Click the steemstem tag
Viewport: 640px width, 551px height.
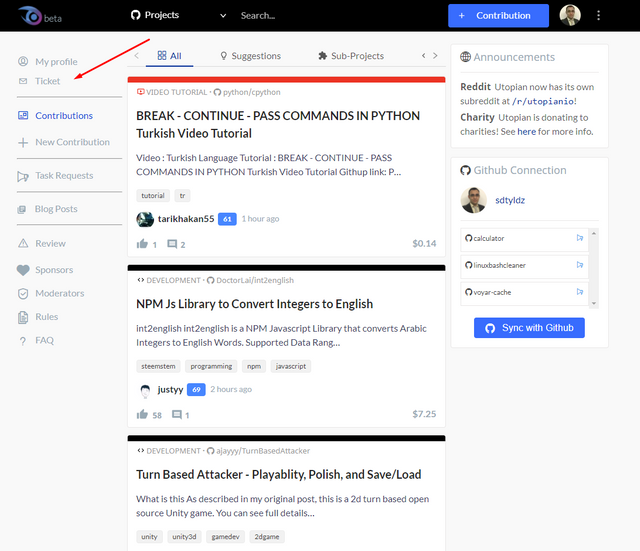[158, 366]
